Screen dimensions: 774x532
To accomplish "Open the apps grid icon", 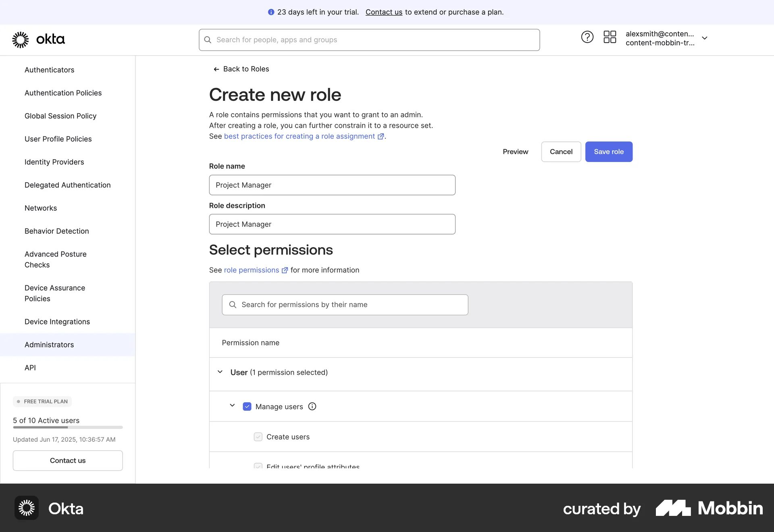I will pos(610,37).
